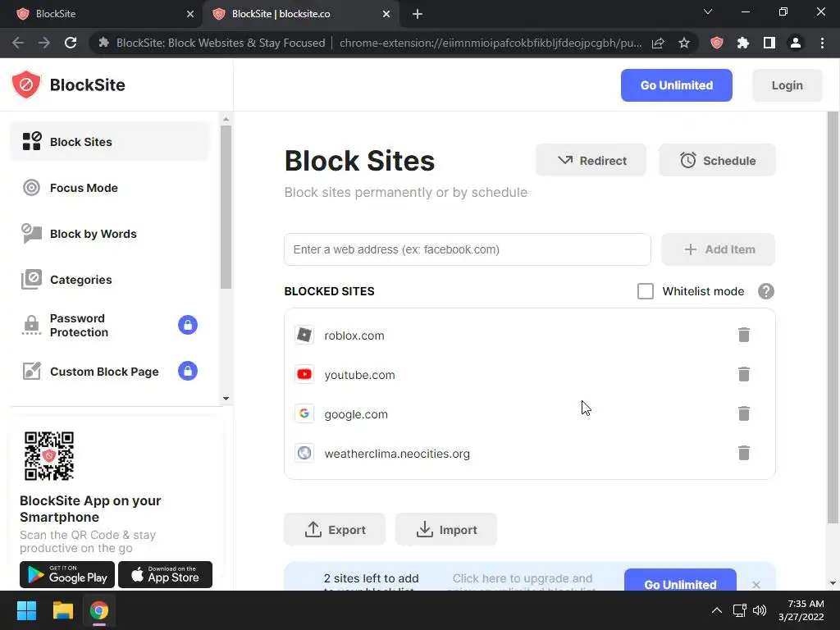
Task: Click Go Unlimited header button
Action: [x=676, y=85]
